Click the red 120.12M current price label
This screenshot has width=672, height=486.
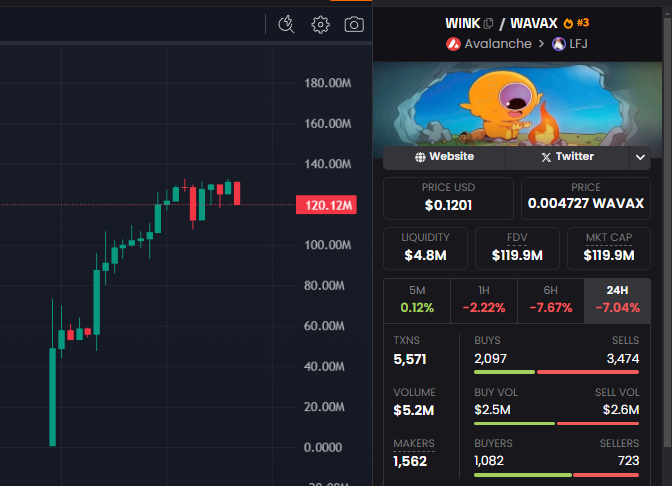pyautogui.click(x=326, y=205)
